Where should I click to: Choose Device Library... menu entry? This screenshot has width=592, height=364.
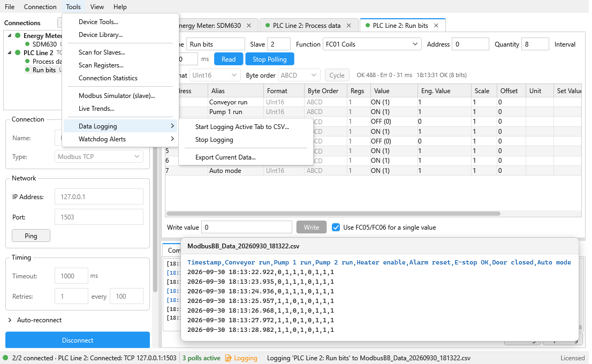(120, 35)
